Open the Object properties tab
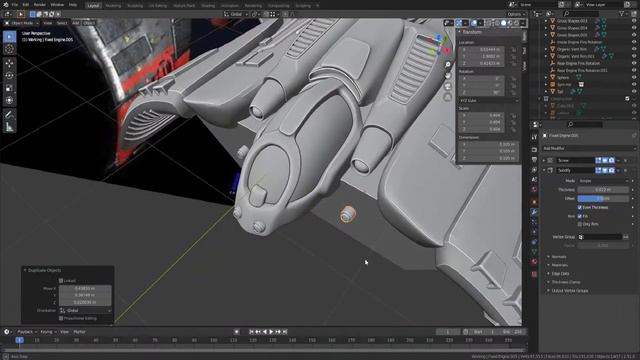The width and height of the screenshot is (640, 360). click(534, 202)
